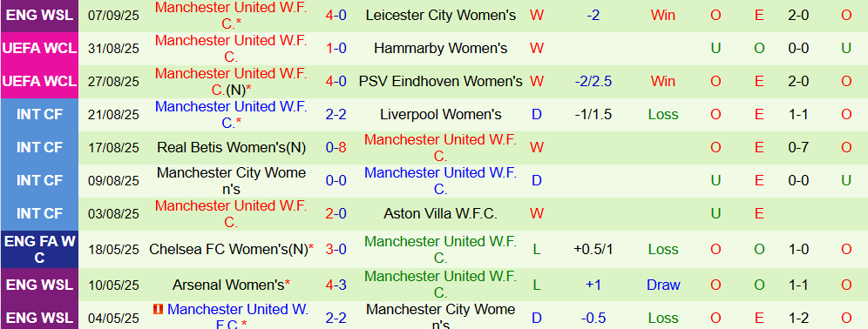This screenshot has width=868, height=329.
Task: Click the ENG FA WC competition label
Action: tap(39, 250)
